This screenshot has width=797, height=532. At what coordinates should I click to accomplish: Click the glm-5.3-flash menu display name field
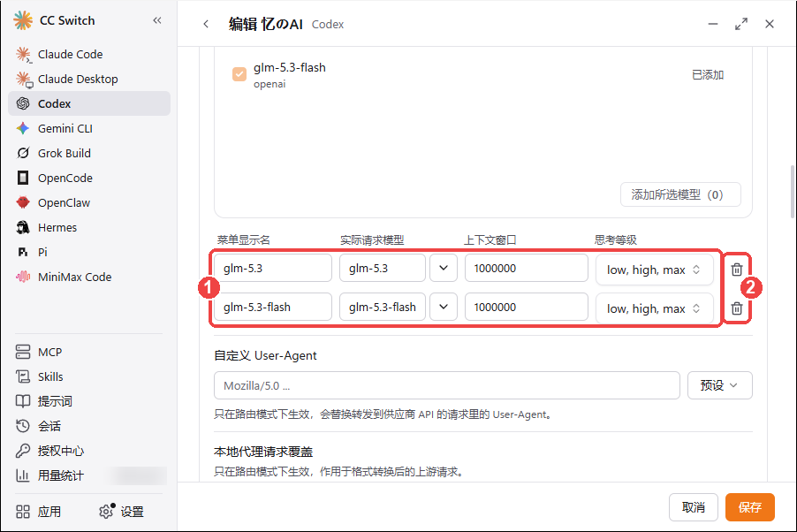pos(273,308)
